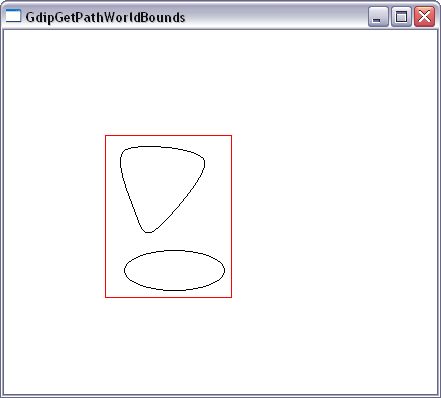Click empty canvas above the red rectangle

click(168, 83)
